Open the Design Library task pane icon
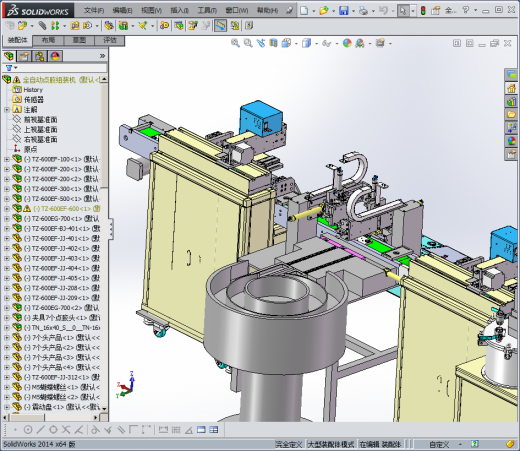520x451 pixels. point(511,101)
